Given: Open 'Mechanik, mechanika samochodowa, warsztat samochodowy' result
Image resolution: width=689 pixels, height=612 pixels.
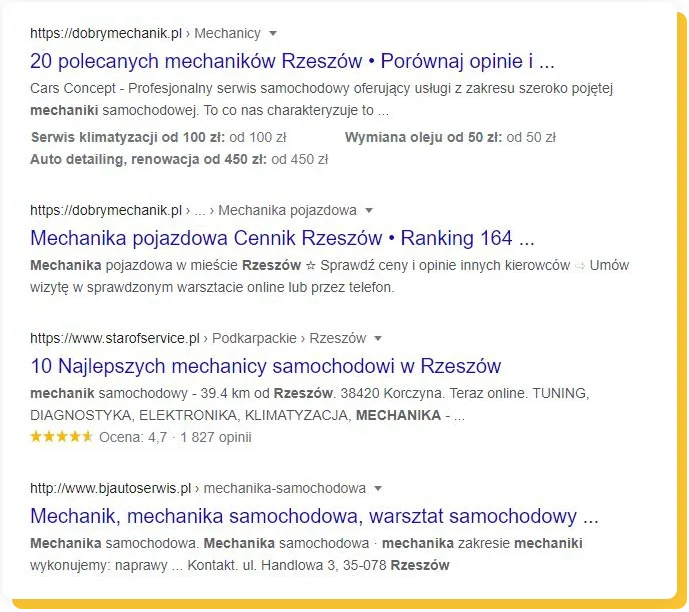Looking at the screenshot, I should click(x=314, y=516).
